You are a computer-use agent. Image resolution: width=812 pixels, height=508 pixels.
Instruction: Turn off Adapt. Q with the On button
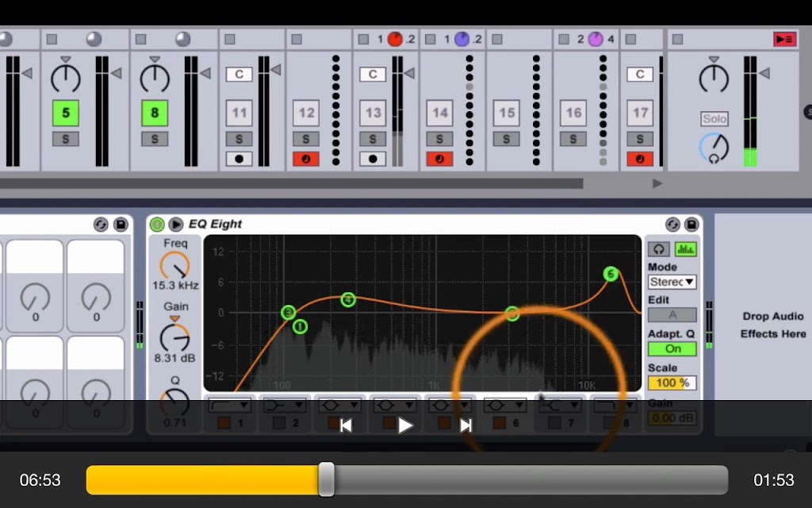[672, 349]
